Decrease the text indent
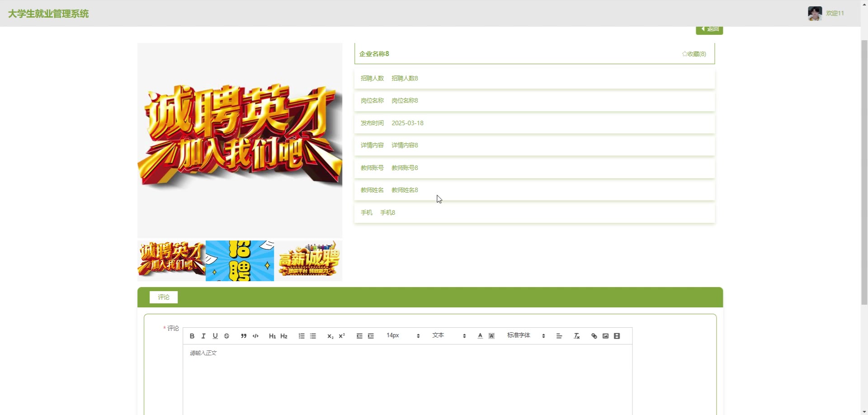Viewport: 868px width, 415px height. coord(359,336)
